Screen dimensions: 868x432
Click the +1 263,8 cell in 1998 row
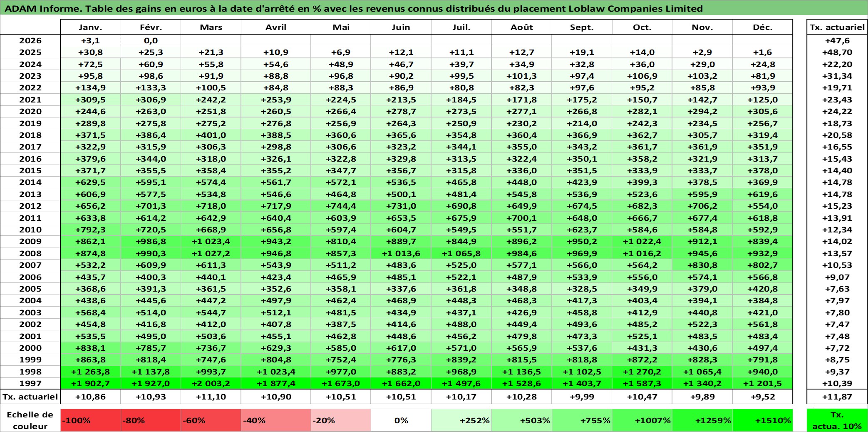coord(91,372)
